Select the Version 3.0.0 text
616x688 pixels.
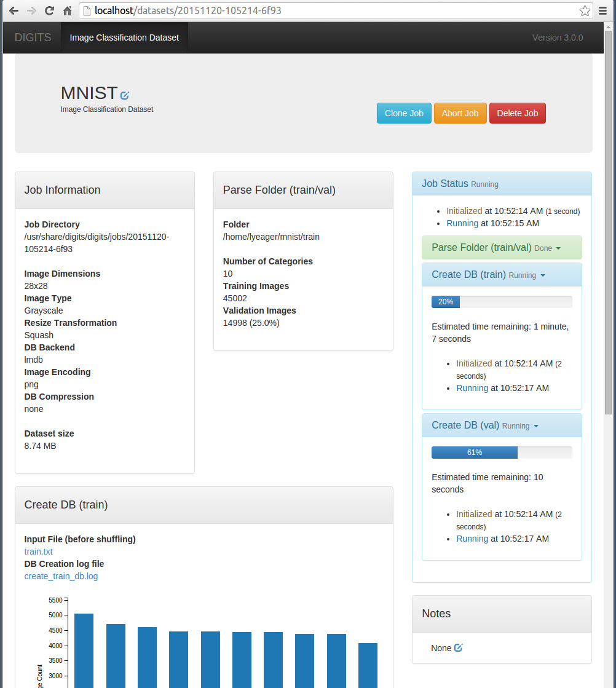click(x=558, y=38)
